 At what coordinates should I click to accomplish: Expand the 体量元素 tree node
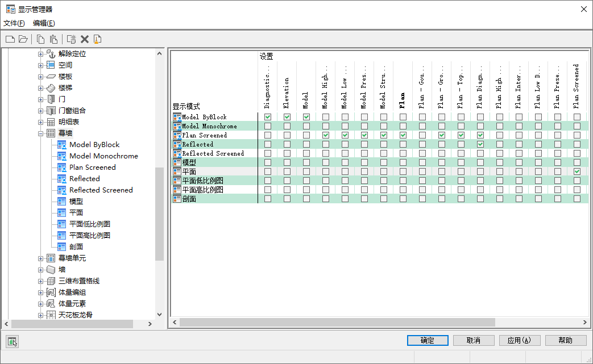[x=40, y=304]
